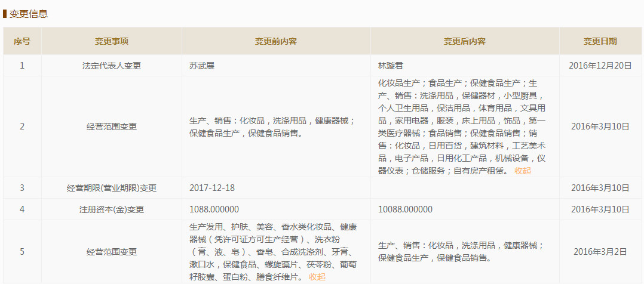Screen dimensions: 644x284
Task: Click the date 2016年12月20日
Action: point(600,66)
